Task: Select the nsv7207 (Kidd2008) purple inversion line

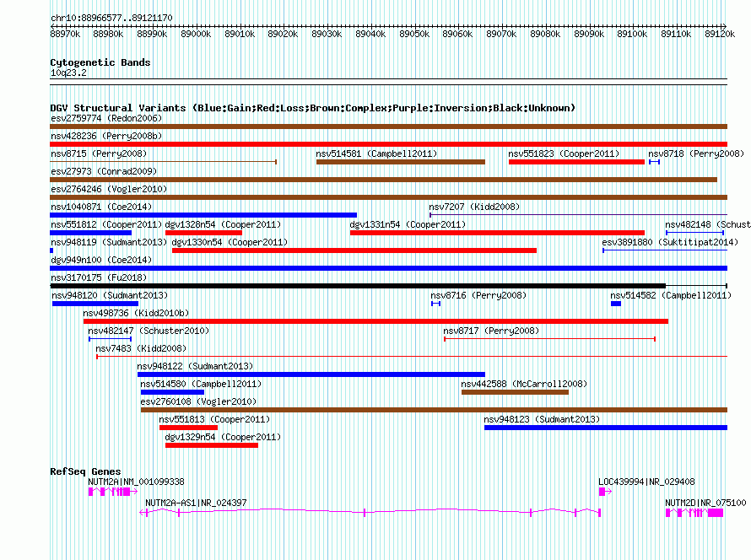Action: pos(579,215)
